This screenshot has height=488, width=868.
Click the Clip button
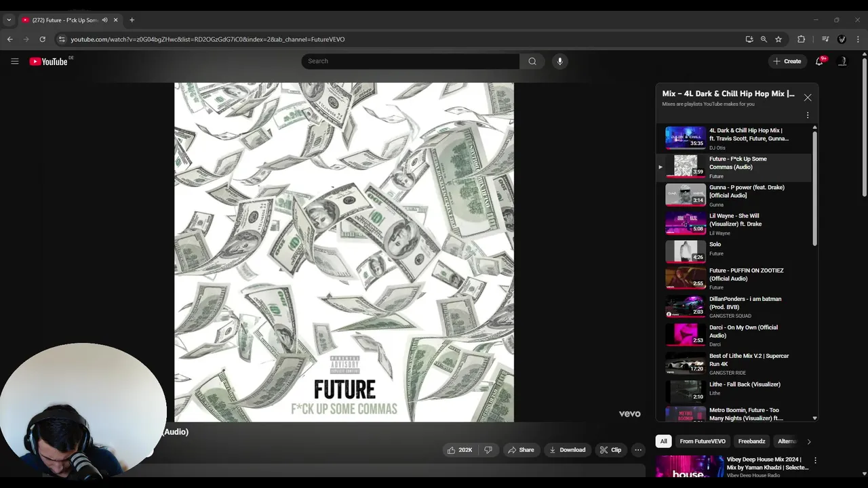coord(610,450)
